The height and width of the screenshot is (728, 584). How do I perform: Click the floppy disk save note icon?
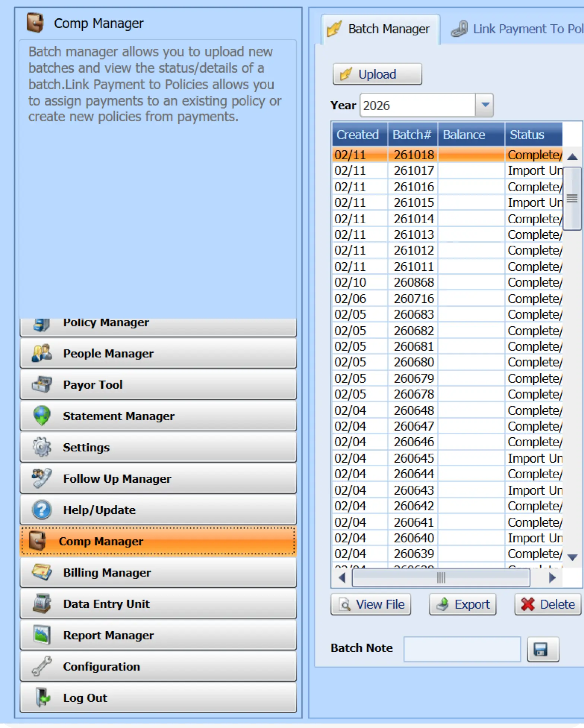[543, 649]
